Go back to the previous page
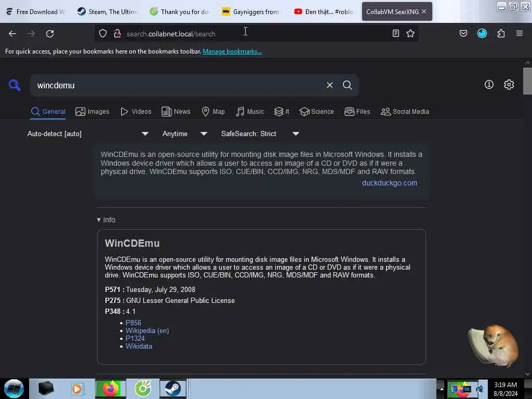The width and height of the screenshot is (532, 399). coord(12,34)
